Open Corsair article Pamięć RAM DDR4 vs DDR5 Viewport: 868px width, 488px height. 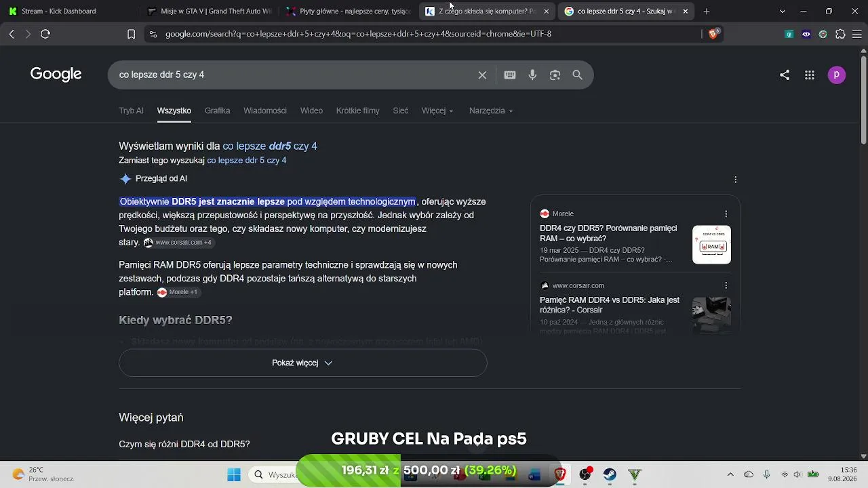pos(610,305)
